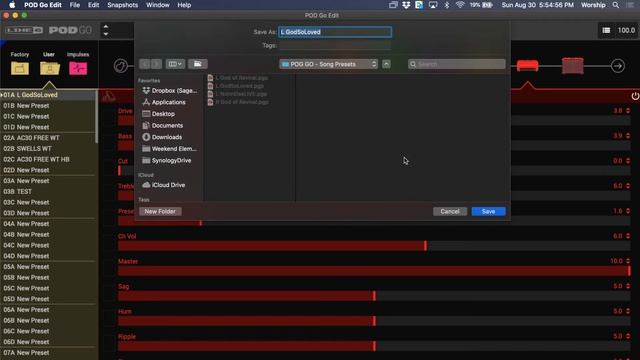Collapse the save dialog with chevron button
Image resolution: width=640 pixels, height=360 pixels.
tap(386, 64)
